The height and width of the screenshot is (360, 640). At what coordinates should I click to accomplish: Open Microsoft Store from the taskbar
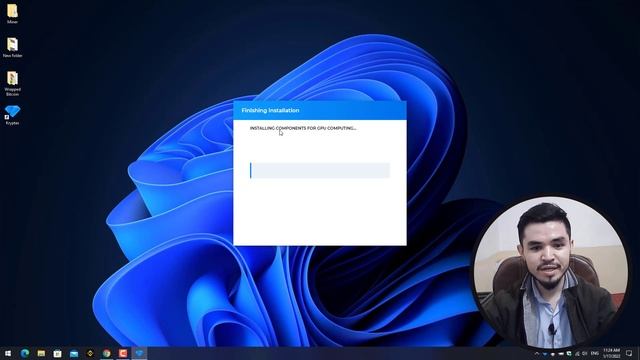point(58,353)
